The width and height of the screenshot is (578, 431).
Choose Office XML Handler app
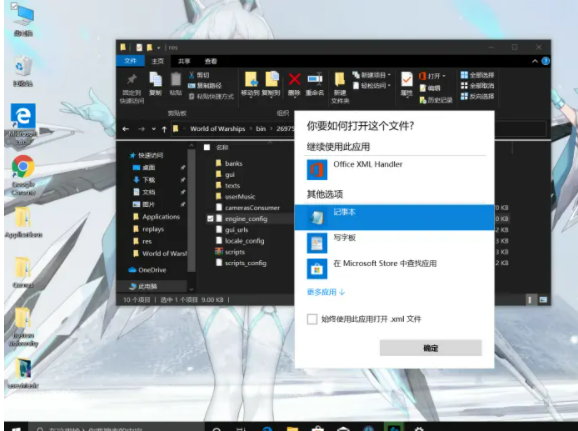tap(394, 170)
